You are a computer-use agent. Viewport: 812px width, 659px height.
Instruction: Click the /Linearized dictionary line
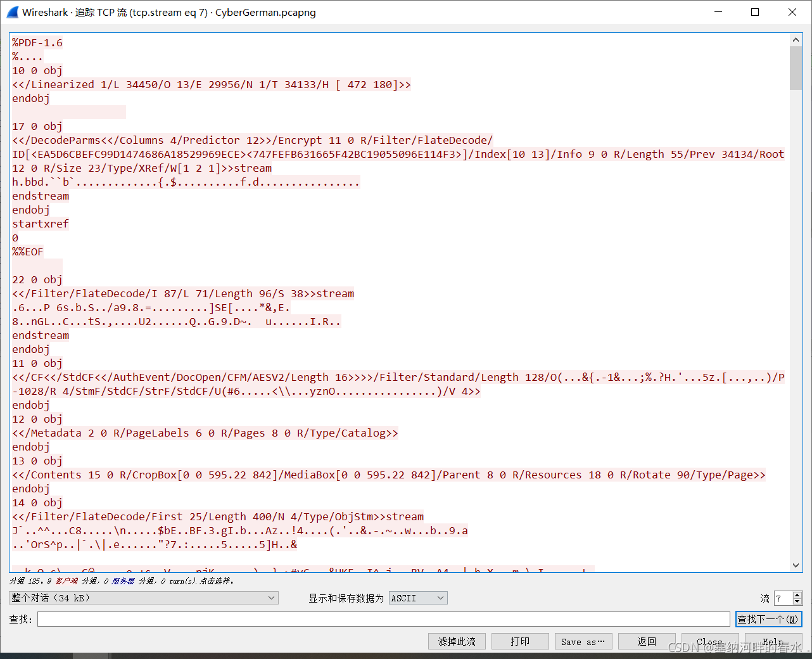click(x=212, y=84)
